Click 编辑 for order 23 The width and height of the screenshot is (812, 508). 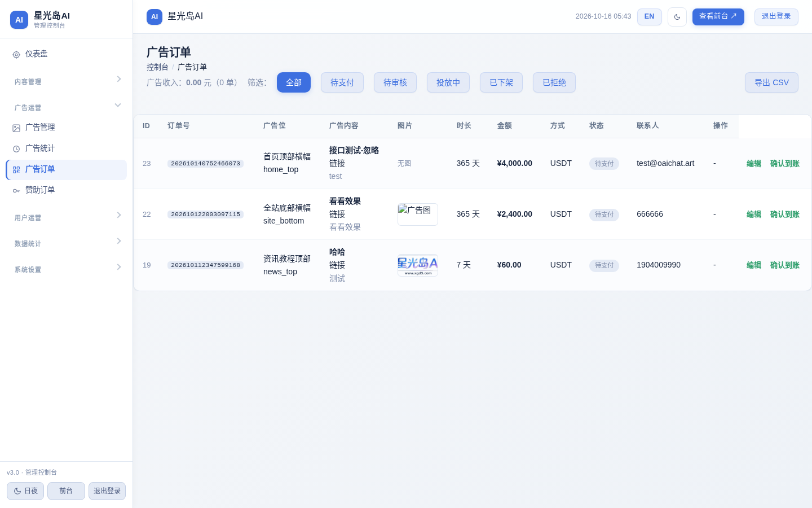coord(754,164)
